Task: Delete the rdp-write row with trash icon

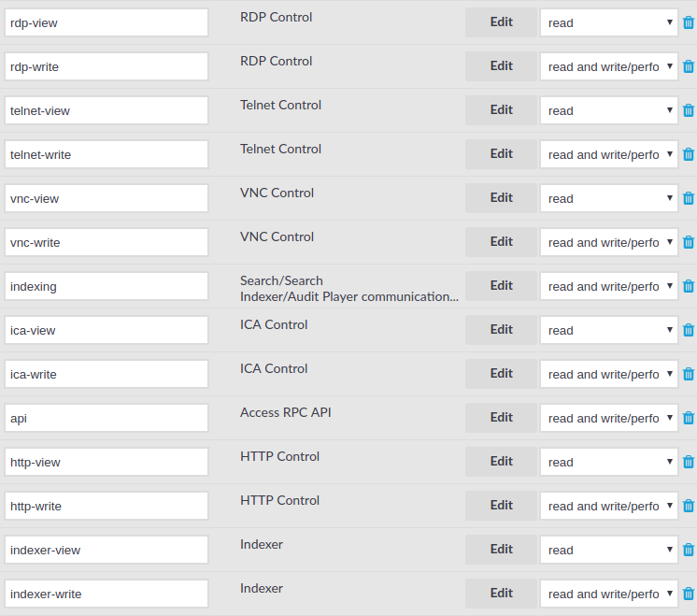Action: tap(688, 66)
